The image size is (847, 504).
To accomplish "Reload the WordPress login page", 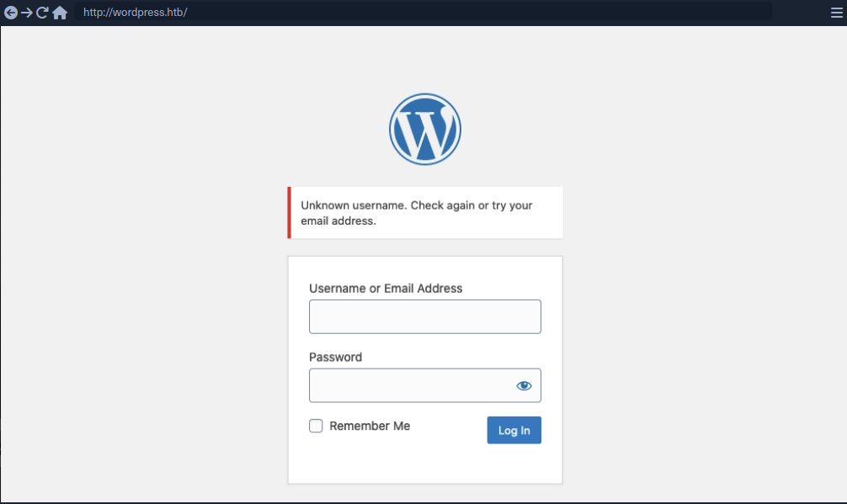I will [44, 12].
